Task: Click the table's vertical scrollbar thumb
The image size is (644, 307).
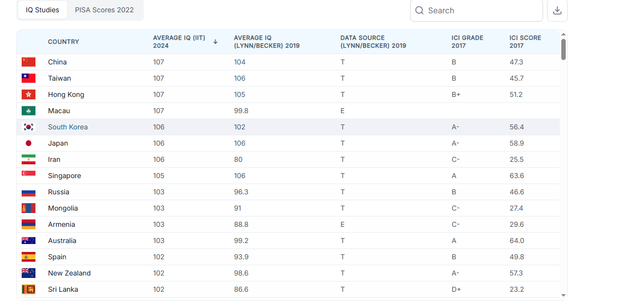Action: (563, 49)
